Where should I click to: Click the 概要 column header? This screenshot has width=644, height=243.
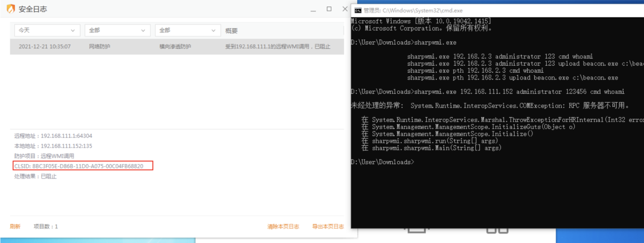[x=231, y=31]
